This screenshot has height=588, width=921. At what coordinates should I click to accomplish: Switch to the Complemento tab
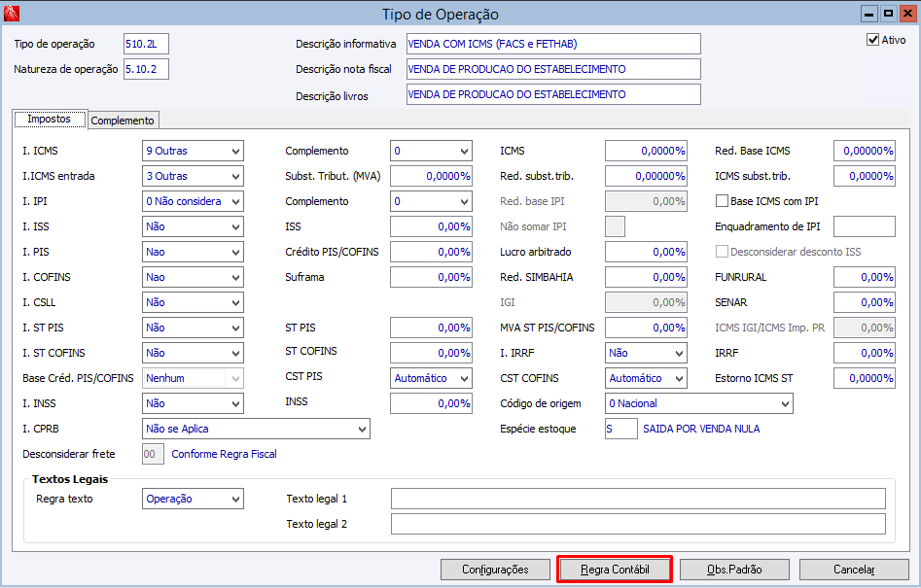click(x=123, y=121)
